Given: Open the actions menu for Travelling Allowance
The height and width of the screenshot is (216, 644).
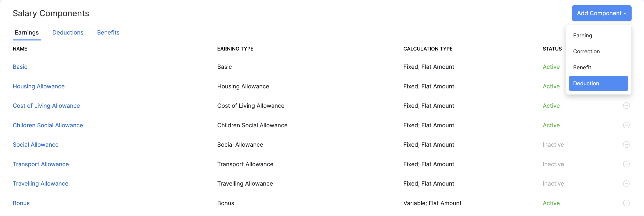Looking at the screenshot, I should (x=626, y=184).
